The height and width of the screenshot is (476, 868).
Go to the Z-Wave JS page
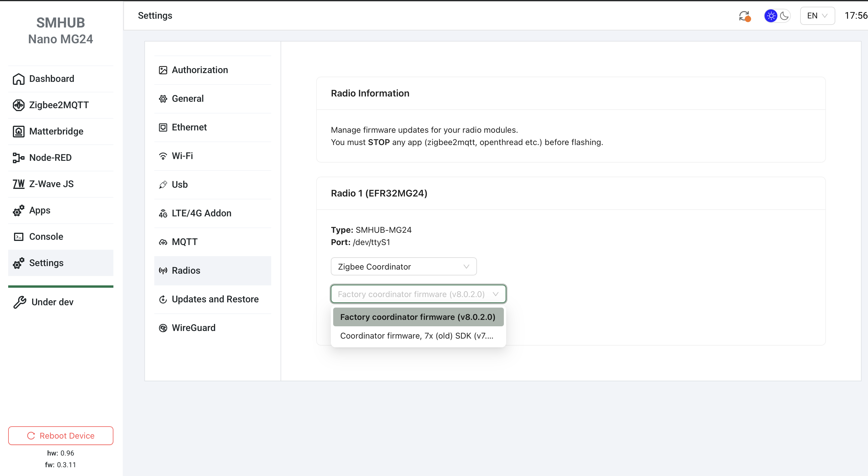(61, 184)
